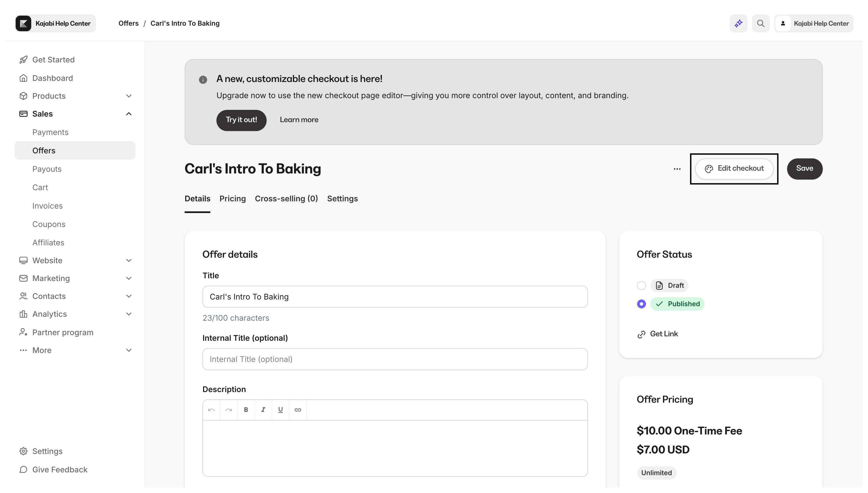The image size is (868, 493).
Task: Click the Try it out! button
Action: 241,120
